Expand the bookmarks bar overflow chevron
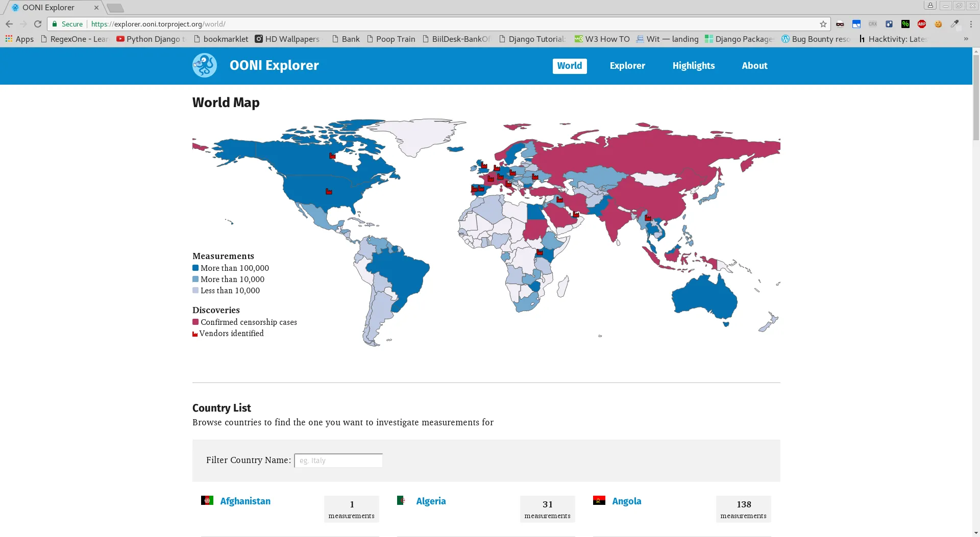Image resolution: width=980 pixels, height=537 pixels. pyautogui.click(x=966, y=39)
